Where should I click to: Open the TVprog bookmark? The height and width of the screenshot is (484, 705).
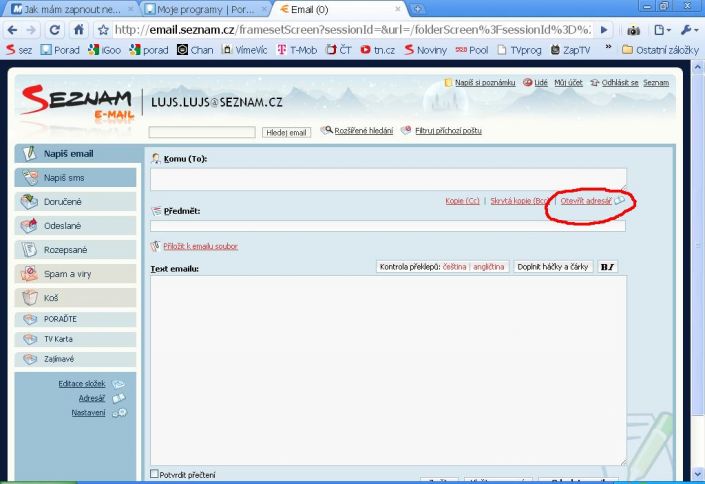coord(519,50)
